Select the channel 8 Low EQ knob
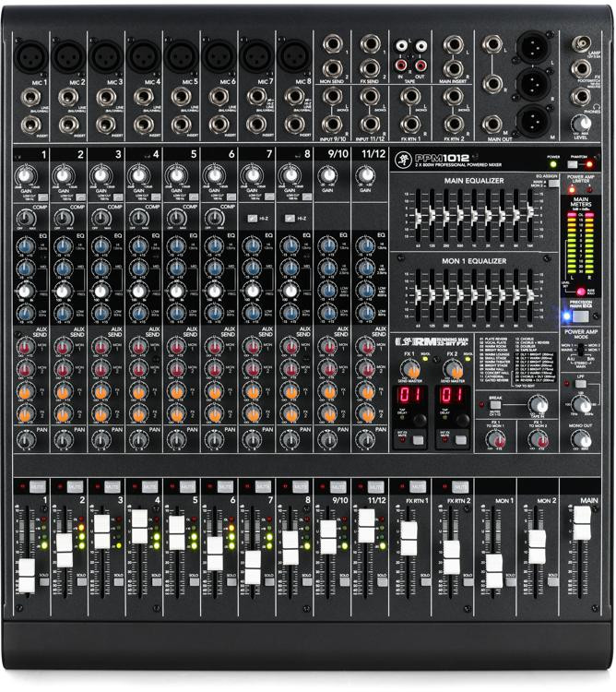 (x=290, y=314)
